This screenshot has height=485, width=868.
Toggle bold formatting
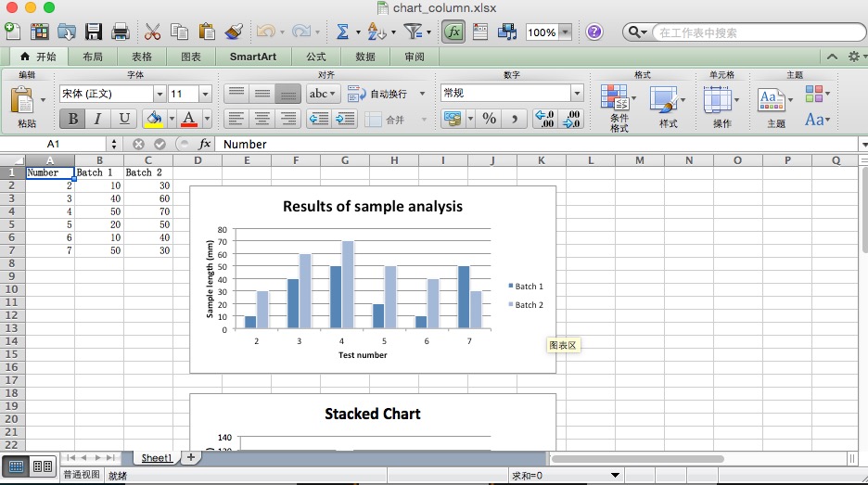[72, 119]
